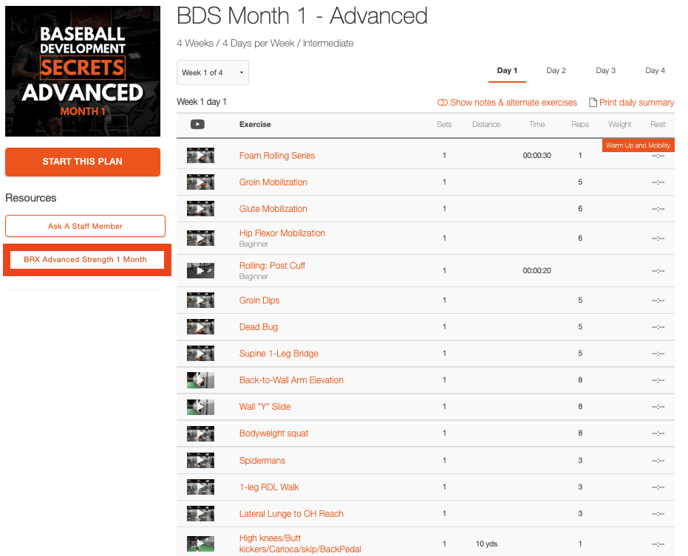Viewport: 688px width, 556px height.
Task: Open the Week 1 of 4 dropdown
Action: 213,73
